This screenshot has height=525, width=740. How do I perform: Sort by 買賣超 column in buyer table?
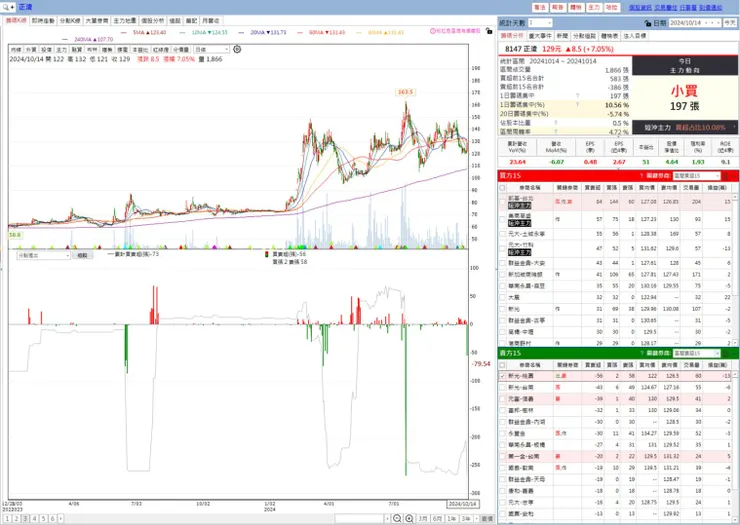click(592, 187)
